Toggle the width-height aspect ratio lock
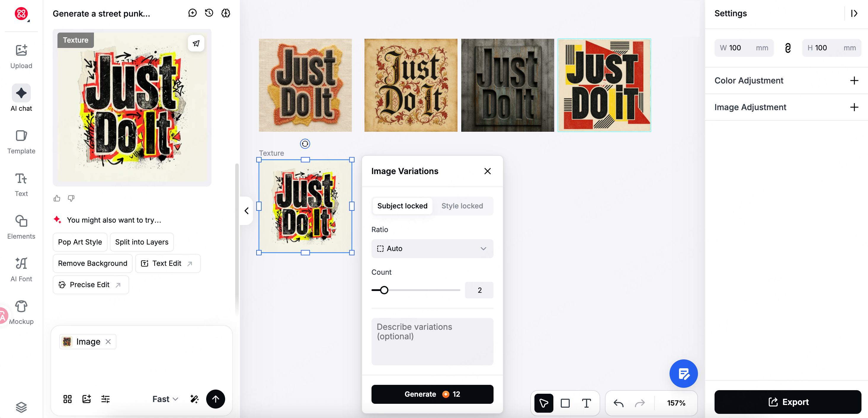 [787, 48]
